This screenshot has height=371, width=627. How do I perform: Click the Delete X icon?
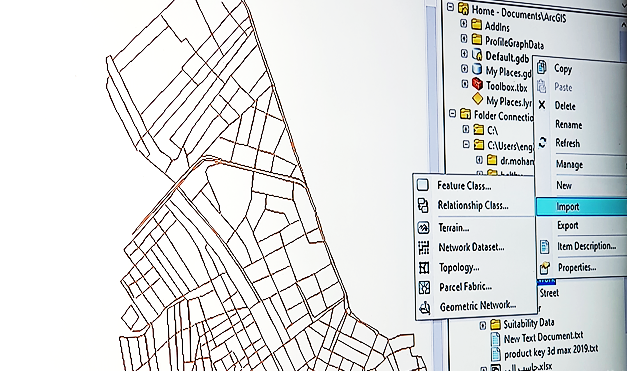point(542,105)
